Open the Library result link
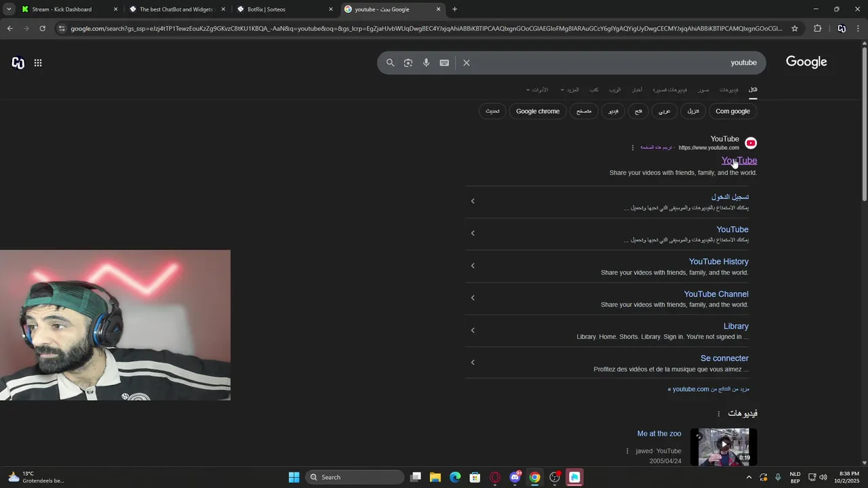Image resolution: width=868 pixels, height=488 pixels. click(736, 326)
